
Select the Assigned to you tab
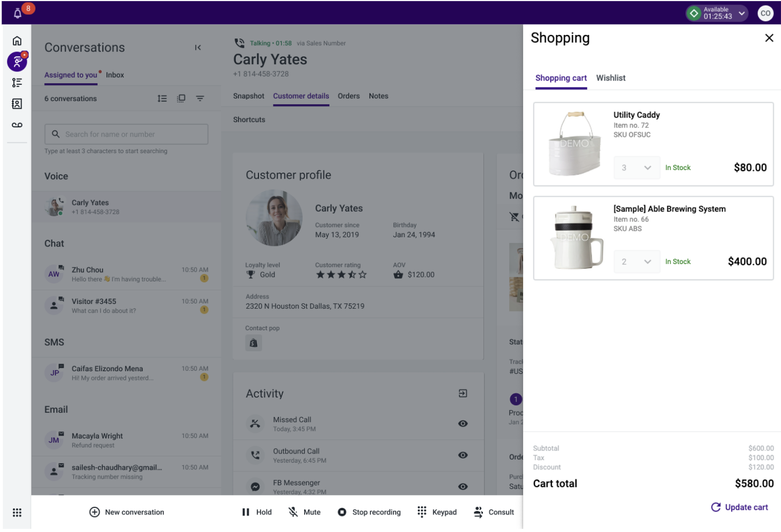click(71, 75)
